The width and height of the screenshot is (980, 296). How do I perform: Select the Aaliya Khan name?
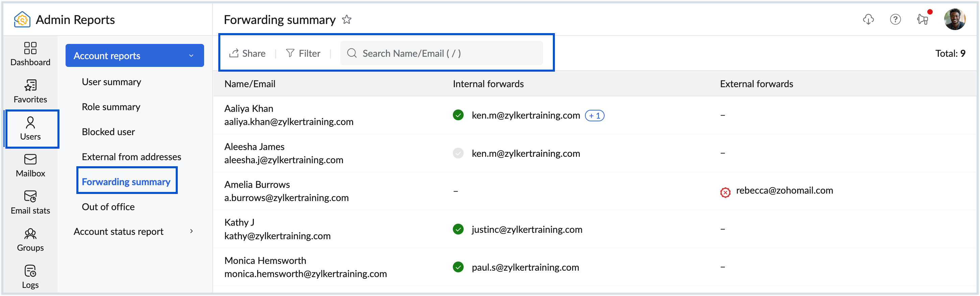coord(249,108)
